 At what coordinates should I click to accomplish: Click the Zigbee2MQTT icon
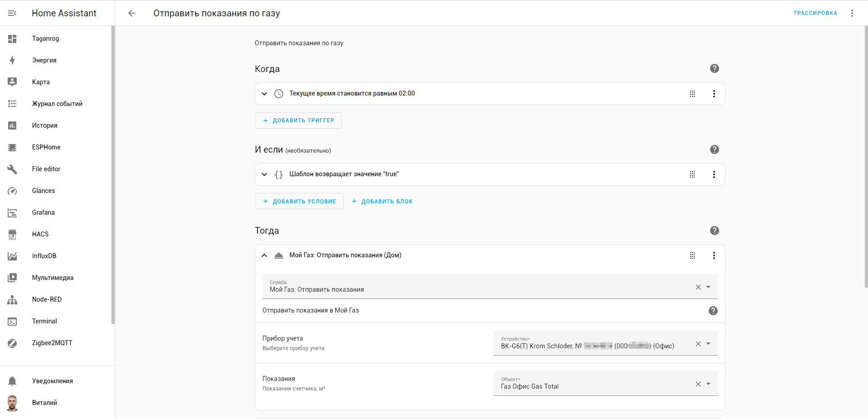pyautogui.click(x=12, y=343)
